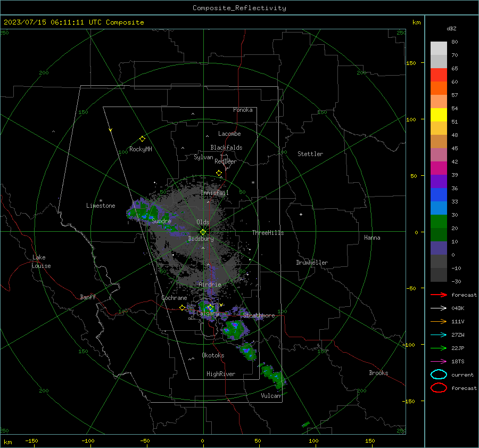Click the 'Okotoks' city label
This screenshot has height=448, width=479.
click(x=213, y=355)
